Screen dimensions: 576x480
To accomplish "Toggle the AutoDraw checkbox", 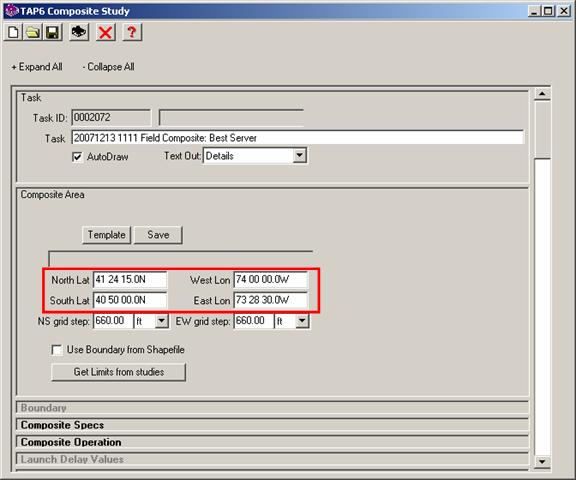I will [77, 157].
